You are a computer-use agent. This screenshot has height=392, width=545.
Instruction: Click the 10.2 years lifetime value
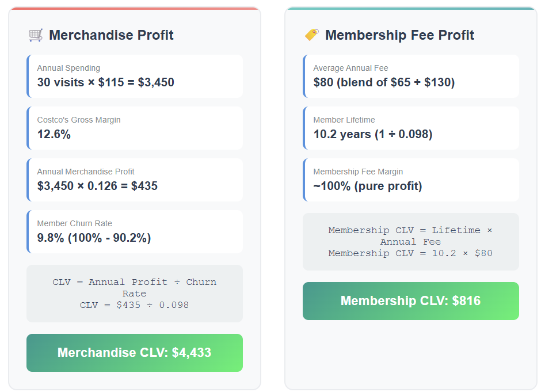coord(342,134)
